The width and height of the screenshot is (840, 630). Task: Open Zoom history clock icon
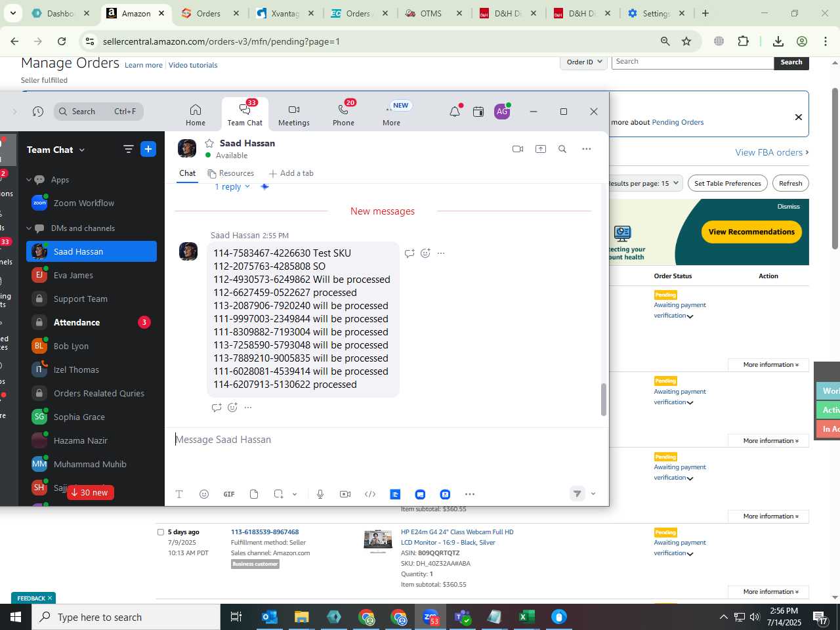click(38, 112)
